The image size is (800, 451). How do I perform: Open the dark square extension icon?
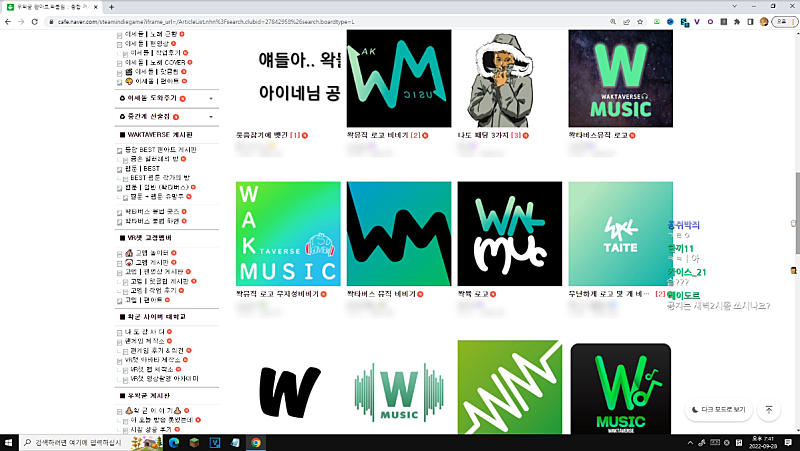click(723, 22)
